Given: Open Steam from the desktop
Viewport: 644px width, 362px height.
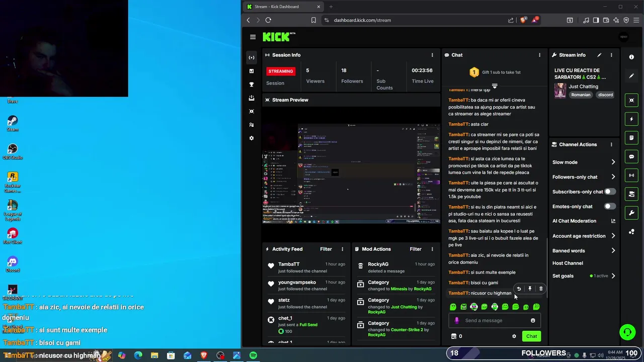Looking at the screenshot, I should 13,124.
